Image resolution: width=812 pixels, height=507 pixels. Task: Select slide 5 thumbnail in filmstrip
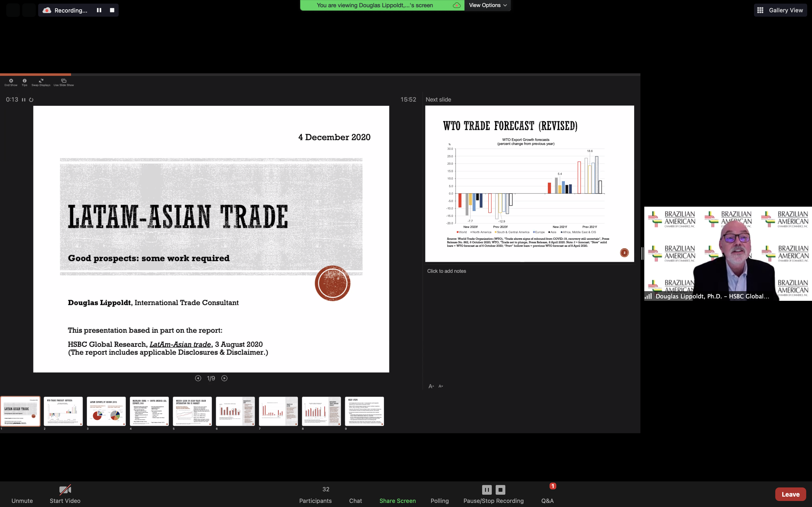tap(192, 411)
